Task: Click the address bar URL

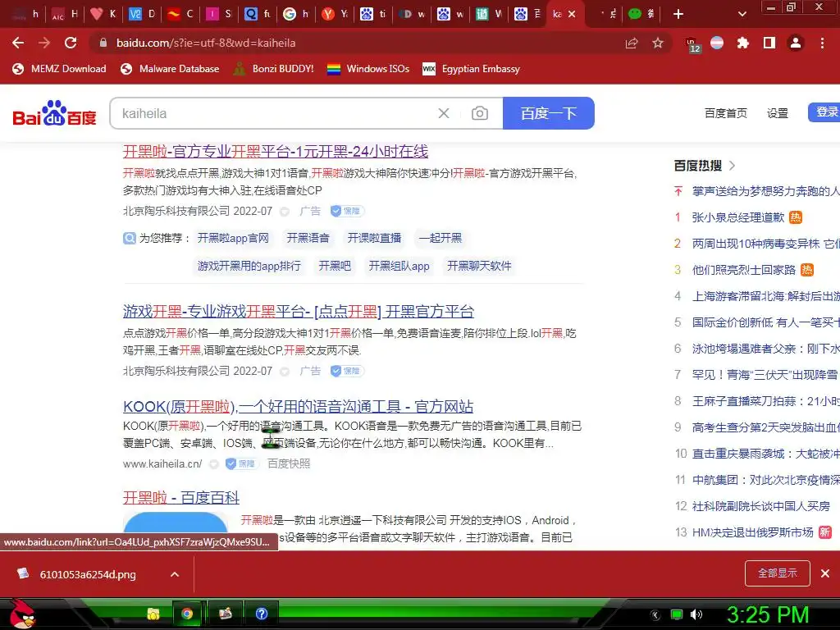Action: pyautogui.click(x=206, y=43)
